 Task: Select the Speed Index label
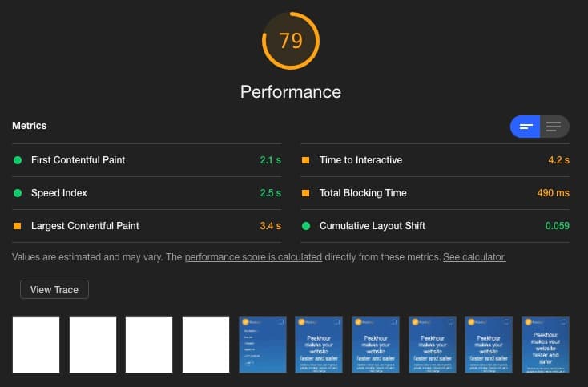click(x=58, y=193)
